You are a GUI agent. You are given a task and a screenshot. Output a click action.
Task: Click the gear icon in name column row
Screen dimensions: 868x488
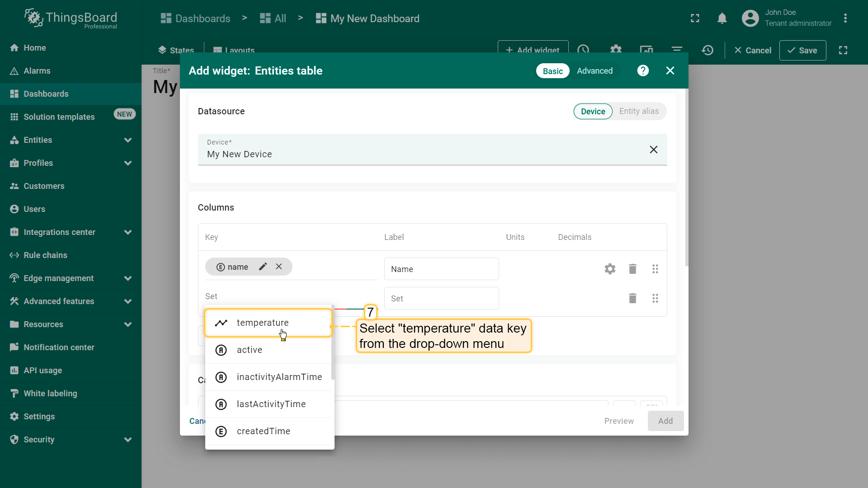point(610,269)
